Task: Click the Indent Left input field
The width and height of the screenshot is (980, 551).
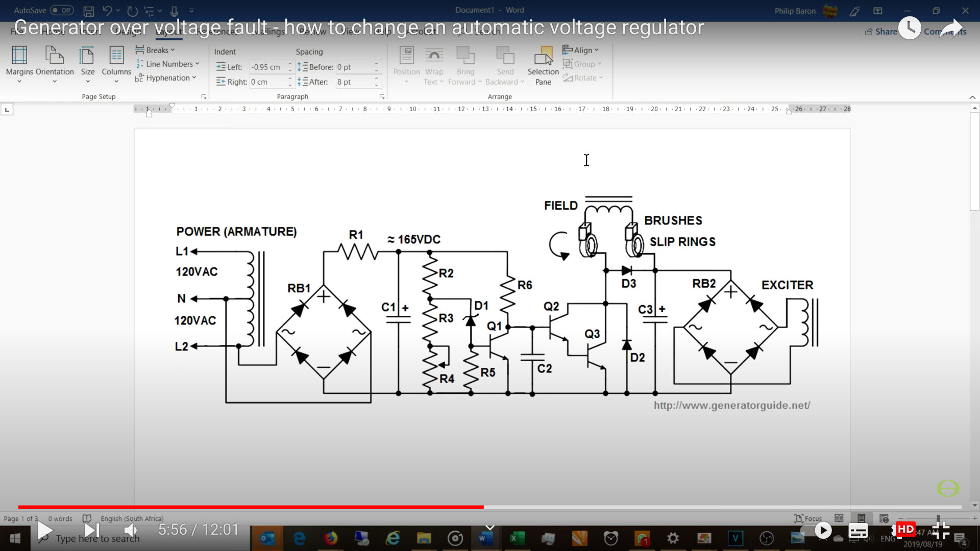Action: [267, 67]
